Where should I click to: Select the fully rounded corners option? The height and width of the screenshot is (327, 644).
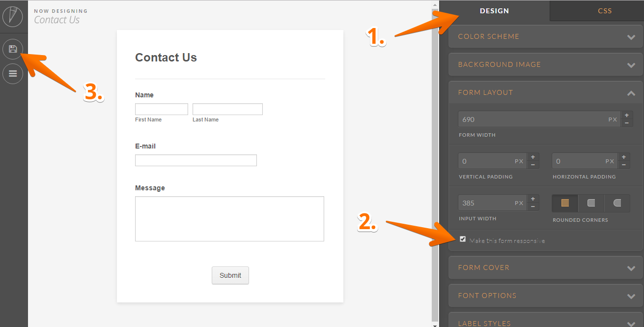click(x=617, y=203)
